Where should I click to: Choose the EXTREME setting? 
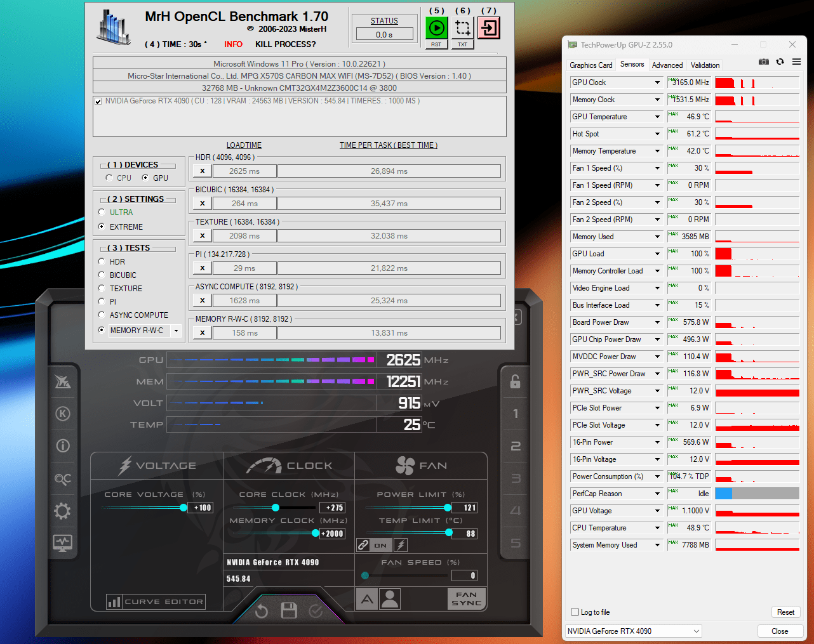pos(102,227)
